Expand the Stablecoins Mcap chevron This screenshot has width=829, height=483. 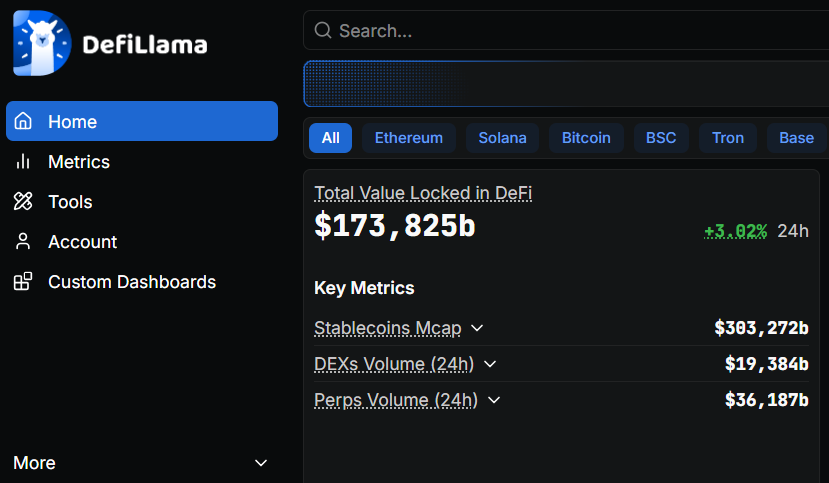click(477, 328)
